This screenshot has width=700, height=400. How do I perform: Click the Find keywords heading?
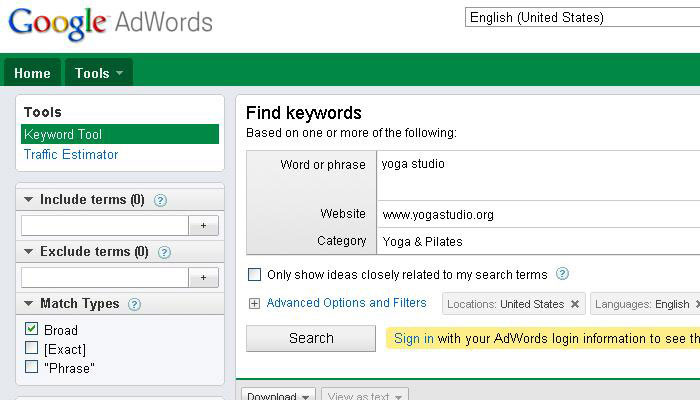[x=304, y=113]
